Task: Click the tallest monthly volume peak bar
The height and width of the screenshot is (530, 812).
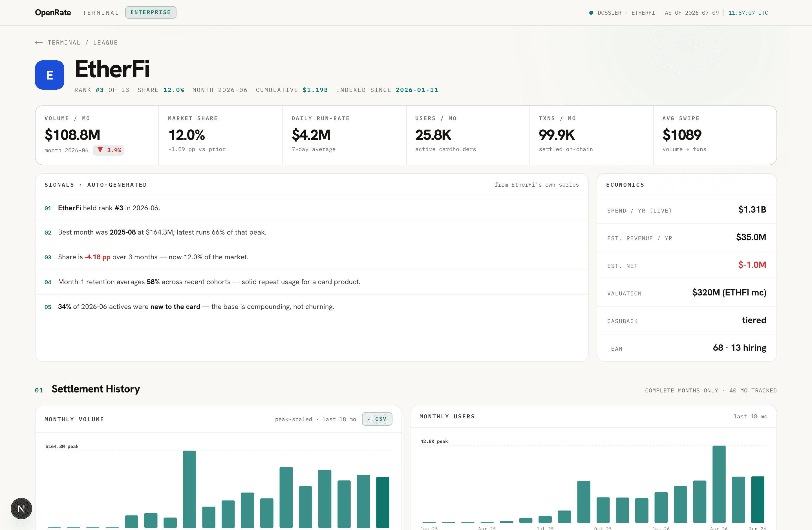Action: pos(189,489)
